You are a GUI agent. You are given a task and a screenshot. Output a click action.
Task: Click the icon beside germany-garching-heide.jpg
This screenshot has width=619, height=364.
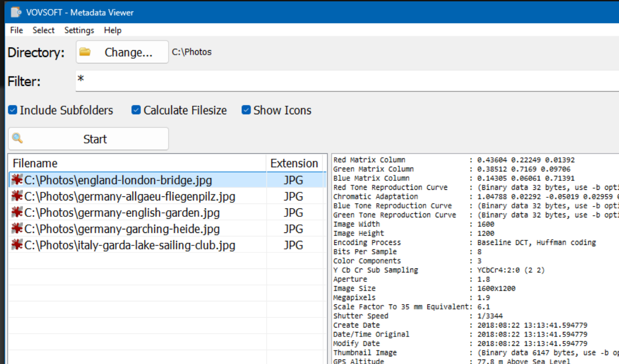click(16, 228)
